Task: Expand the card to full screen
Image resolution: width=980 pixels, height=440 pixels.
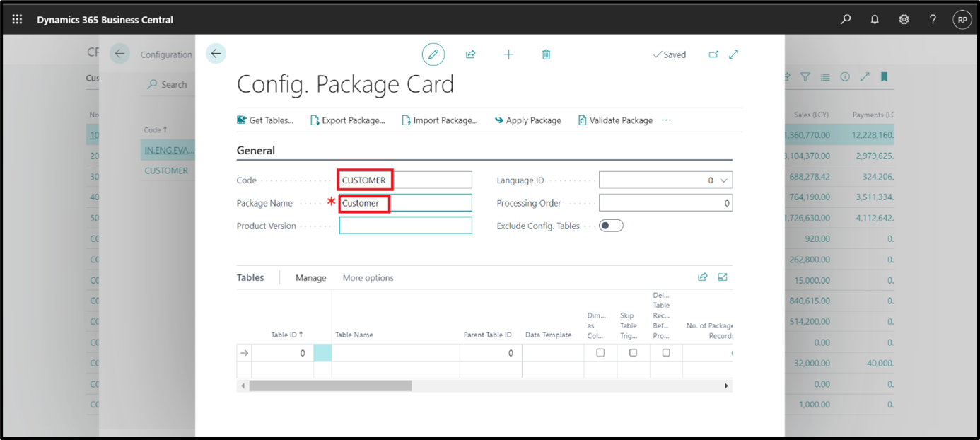Action: point(733,54)
